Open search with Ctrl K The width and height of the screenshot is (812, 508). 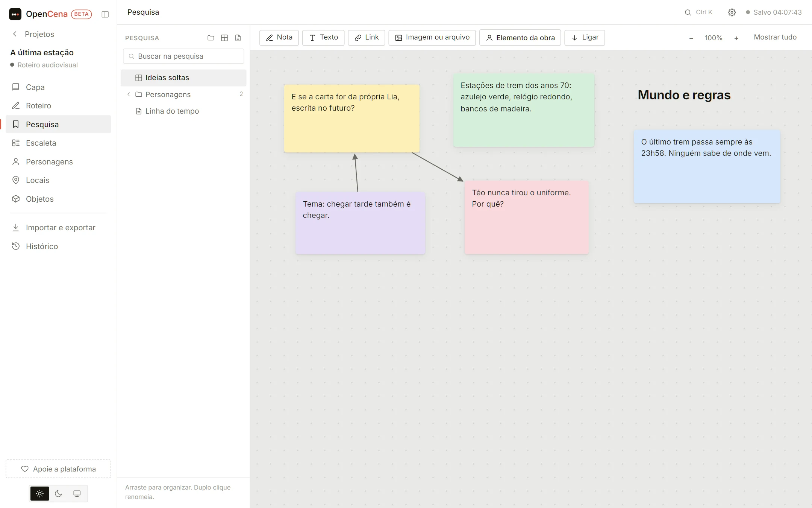point(698,12)
